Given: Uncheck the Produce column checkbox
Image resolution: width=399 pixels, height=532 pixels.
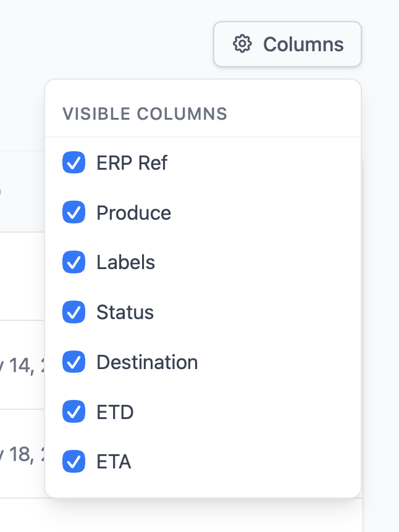Looking at the screenshot, I should [73, 212].
